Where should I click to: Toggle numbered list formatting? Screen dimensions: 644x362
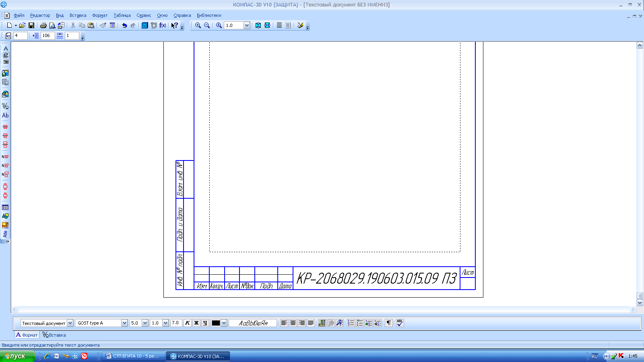(x=351, y=323)
